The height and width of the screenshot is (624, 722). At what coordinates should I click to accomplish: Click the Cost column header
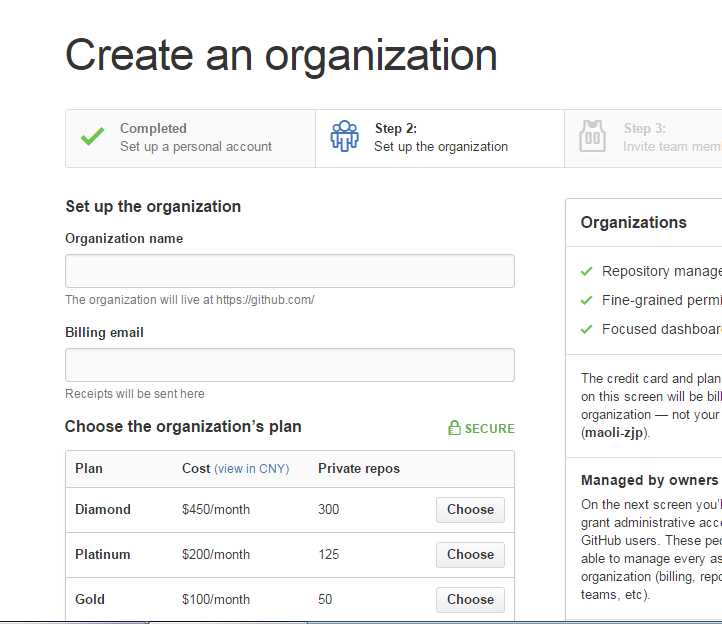tap(196, 468)
